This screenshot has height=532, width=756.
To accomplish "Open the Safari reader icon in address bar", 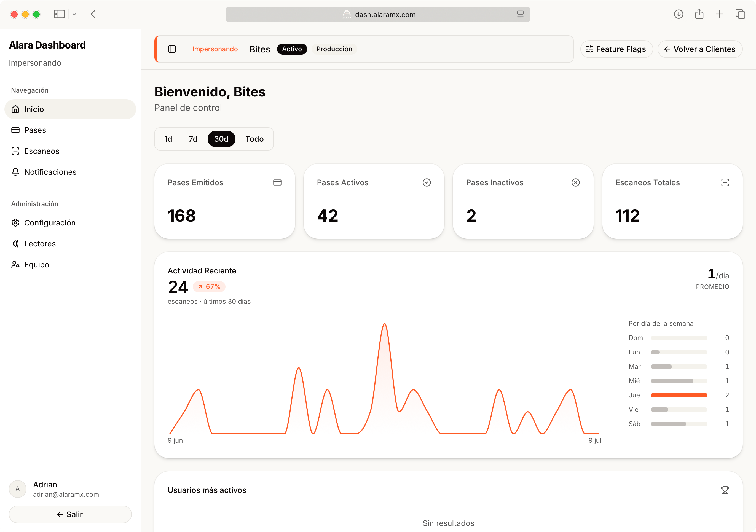I will tap(520, 15).
